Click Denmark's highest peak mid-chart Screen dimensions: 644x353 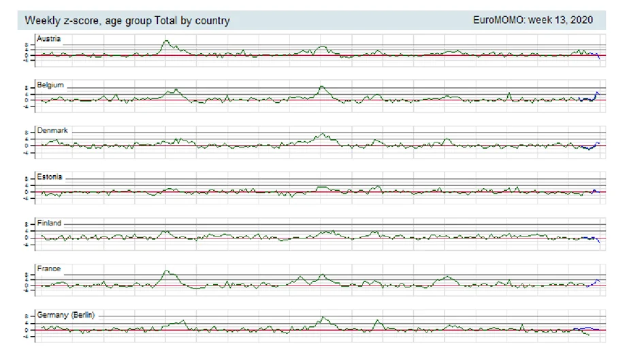tap(323, 134)
